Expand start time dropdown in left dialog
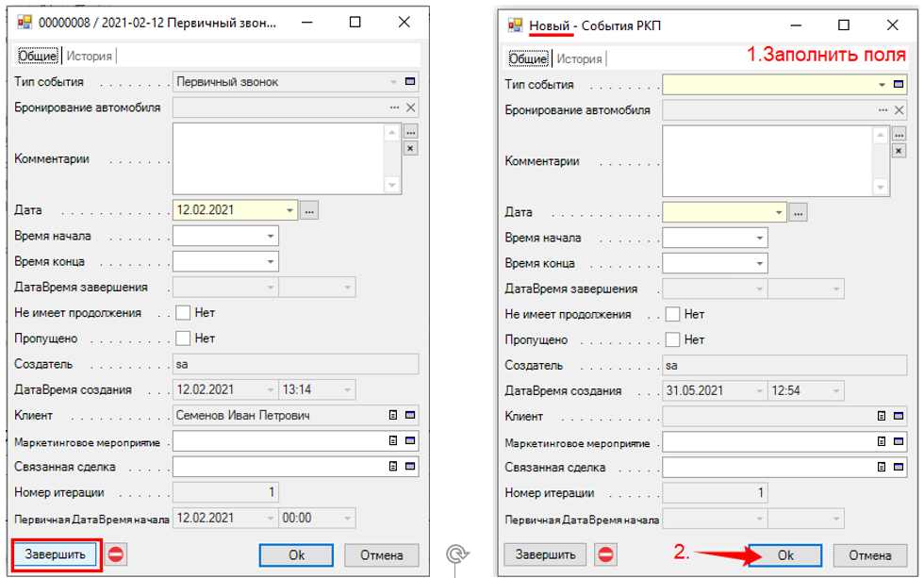The width and height of the screenshot is (924, 578). click(271, 237)
